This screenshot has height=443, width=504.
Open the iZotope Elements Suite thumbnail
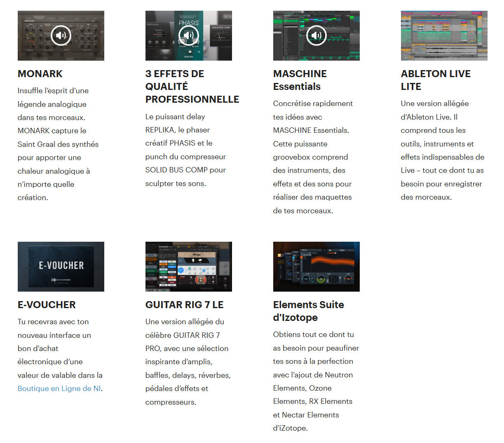[x=316, y=266]
